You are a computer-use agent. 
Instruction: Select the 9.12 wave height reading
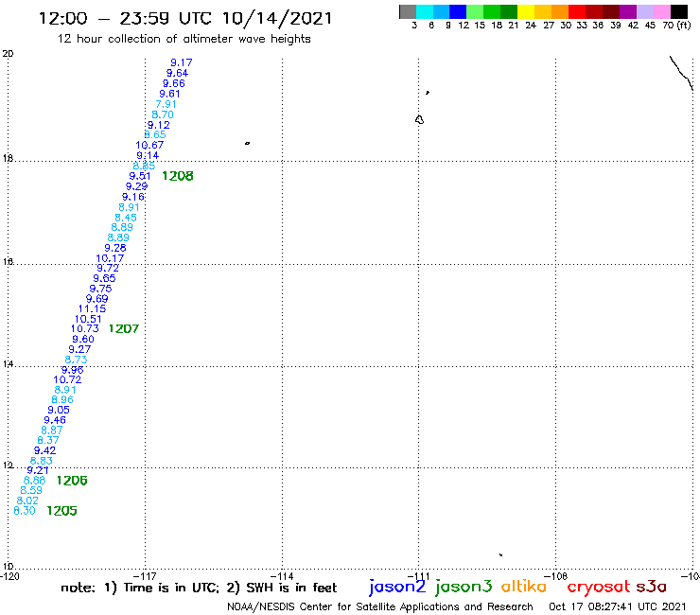(159, 125)
